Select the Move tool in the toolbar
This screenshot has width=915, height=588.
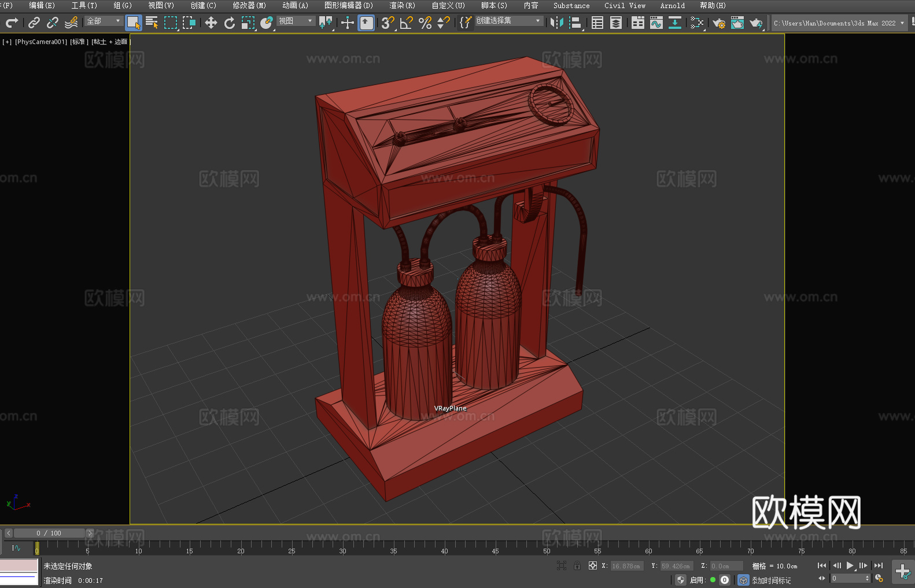pyautogui.click(x=211, y=23)
